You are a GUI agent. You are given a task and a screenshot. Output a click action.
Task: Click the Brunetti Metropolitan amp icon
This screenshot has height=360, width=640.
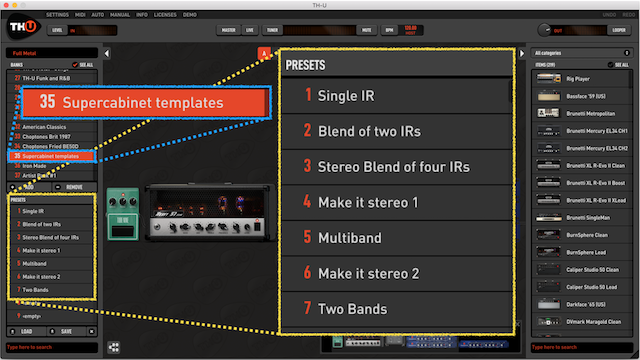tap(549, 113)
